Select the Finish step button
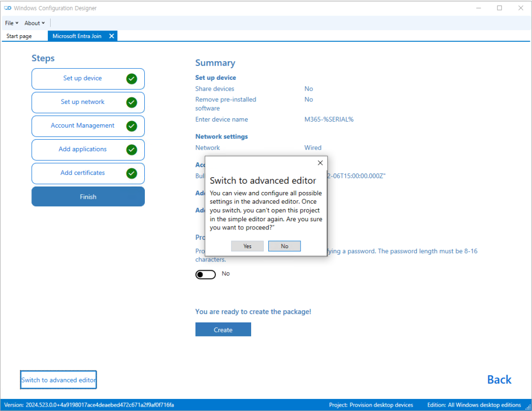The height and width of the screenshot is (411, 532). (88, 196)
